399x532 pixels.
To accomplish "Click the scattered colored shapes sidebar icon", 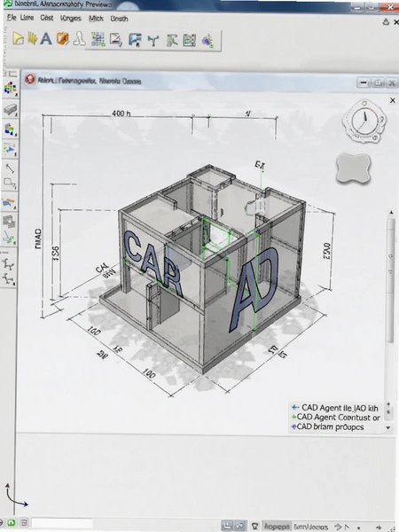I will pos(10,150).
